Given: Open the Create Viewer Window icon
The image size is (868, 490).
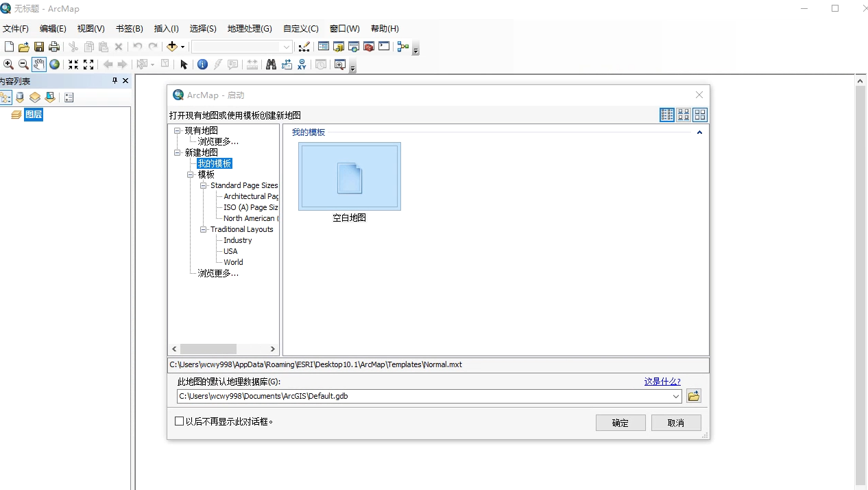Looking at the screenshot, I should [339, 65].
